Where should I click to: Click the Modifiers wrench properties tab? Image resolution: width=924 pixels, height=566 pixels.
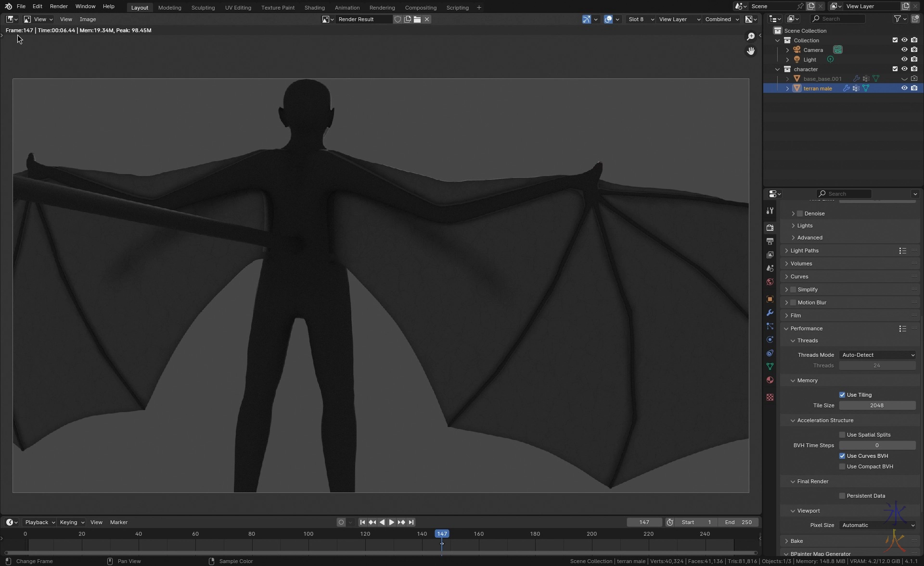click(770, 313)
